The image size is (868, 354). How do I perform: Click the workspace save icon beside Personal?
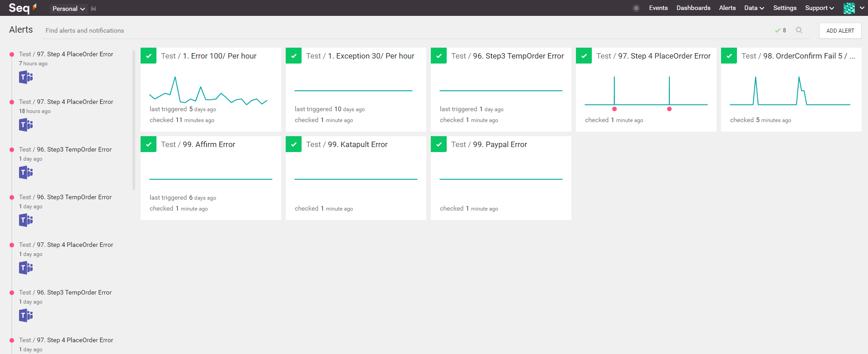tap(93, 9)
